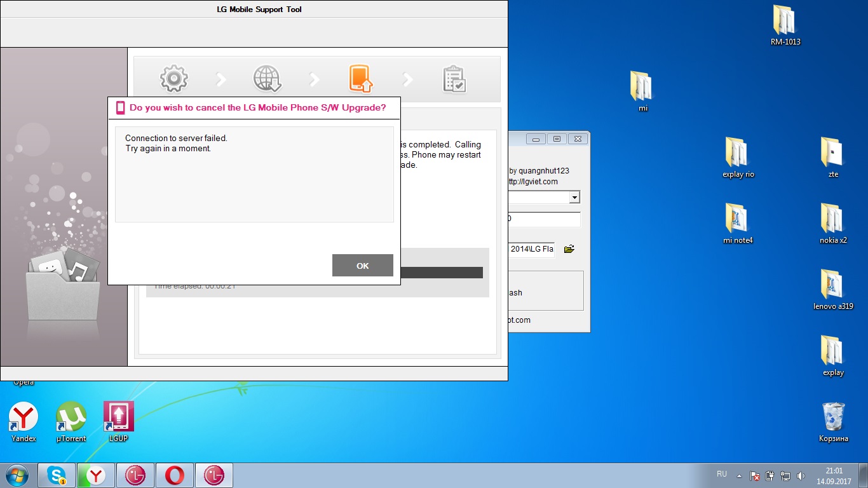Show hidden system tray icons
Image resolution: width=868 pixels, height=488 pixels.
[x=739, y=475]
